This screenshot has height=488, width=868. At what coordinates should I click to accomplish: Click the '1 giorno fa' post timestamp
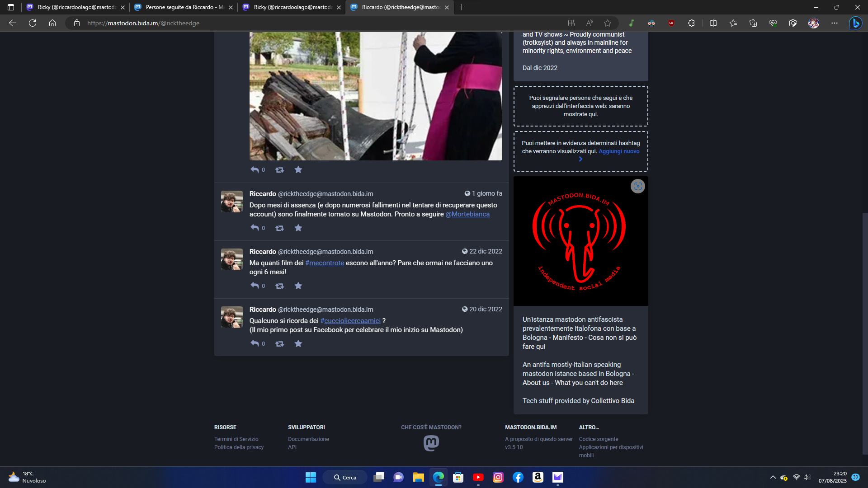click(x=483, y=193)
